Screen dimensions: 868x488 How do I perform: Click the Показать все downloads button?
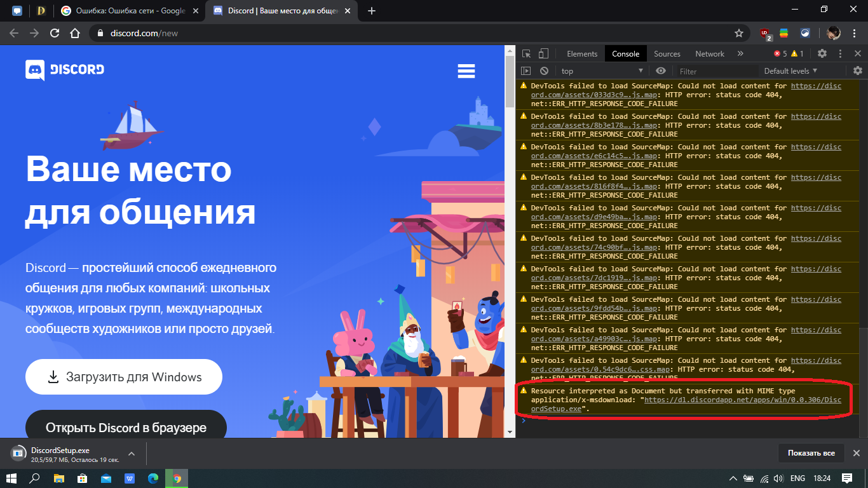pos(811,453)
